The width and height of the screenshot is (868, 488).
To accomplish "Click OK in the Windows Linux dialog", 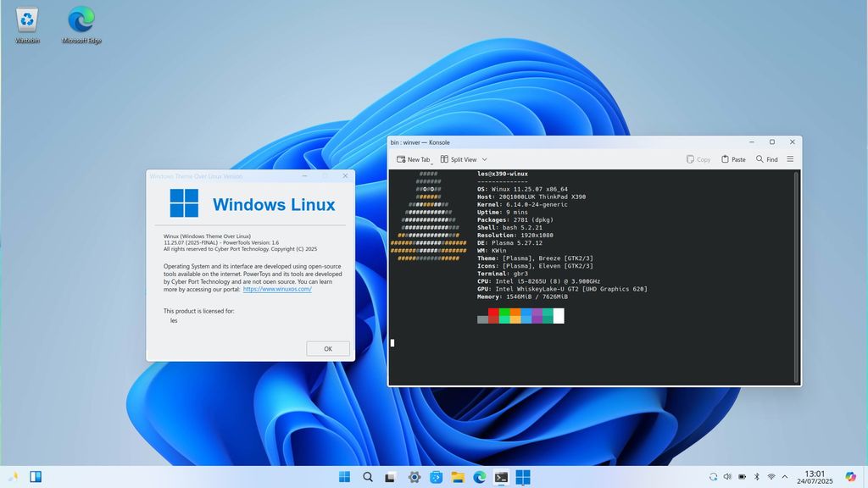I will (327, 348).
